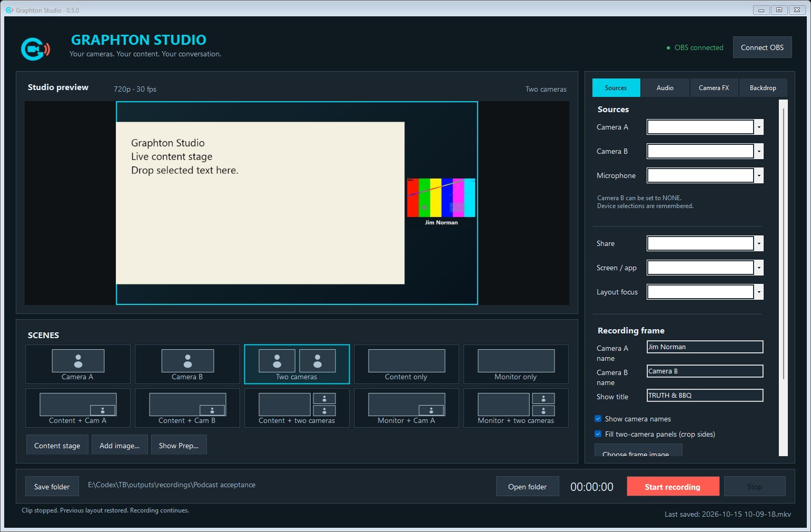Open Show Prep... dialog
Viewport: 811px width, 532px height.
pyautogui.click(x=179, y=446)
